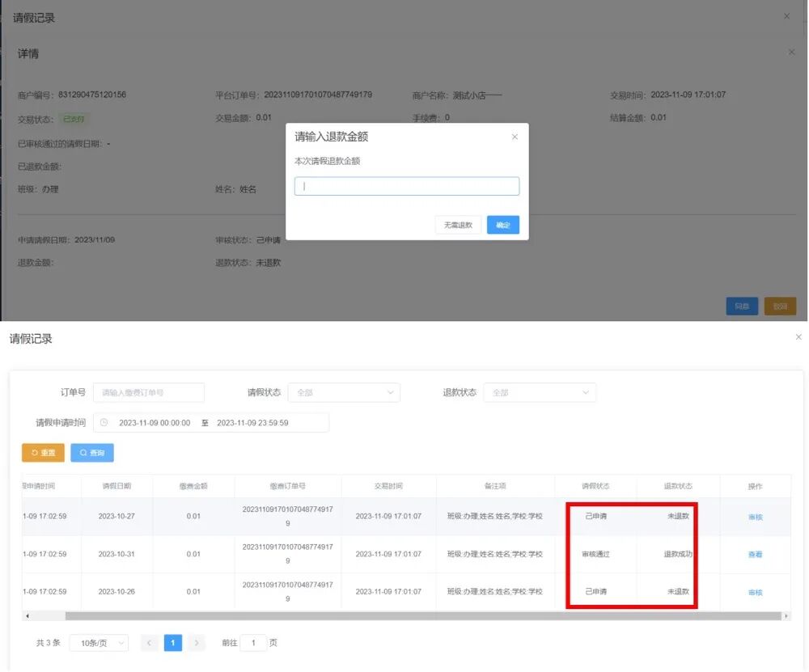Click the horizontal table scrollbar

point(423,615)
